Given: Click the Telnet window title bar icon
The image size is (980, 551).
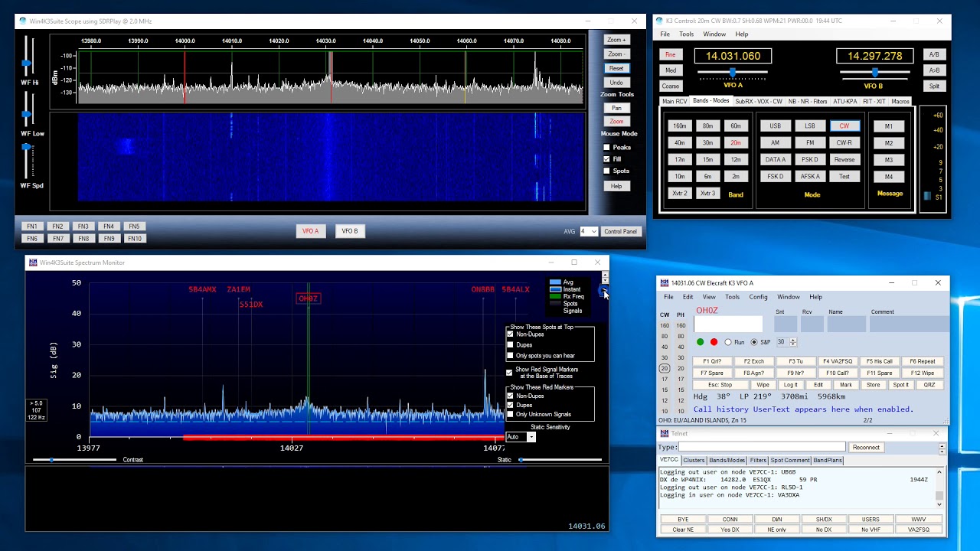Looking at the screenshot, I should 664,433.
